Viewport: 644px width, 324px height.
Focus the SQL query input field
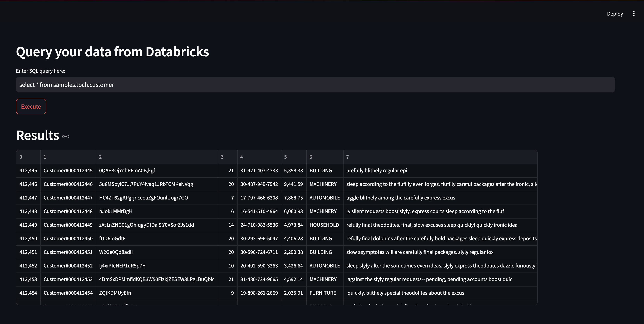(x=316, y=84)
